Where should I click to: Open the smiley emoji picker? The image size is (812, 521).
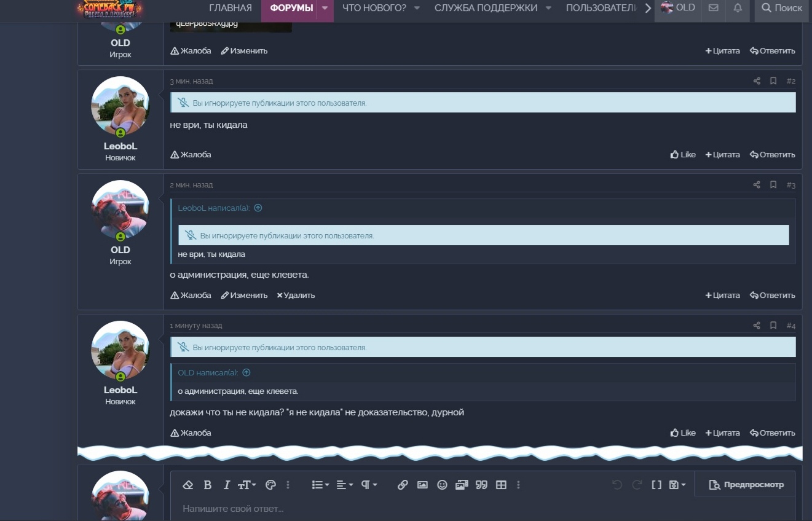click(x=442, y=485)
